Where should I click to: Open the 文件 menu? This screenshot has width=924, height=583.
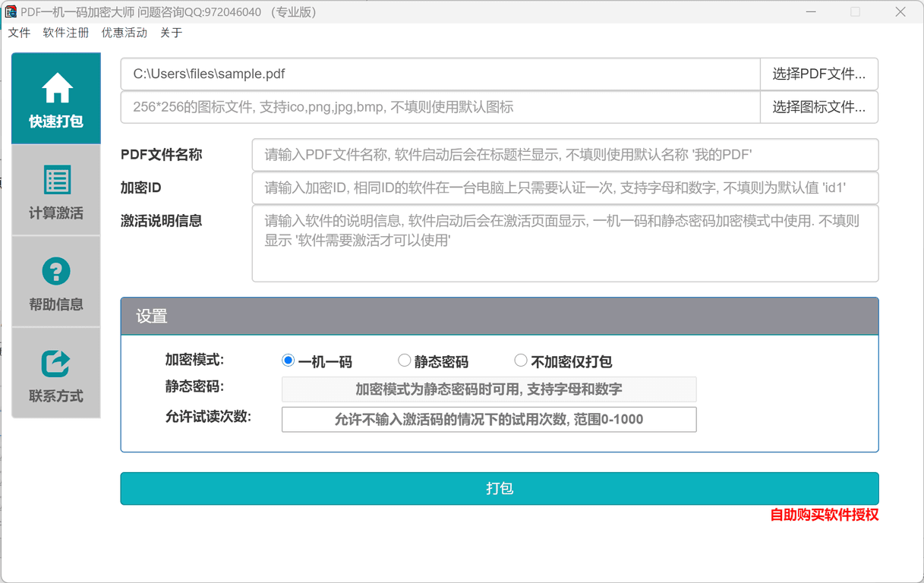coord(19,33)
